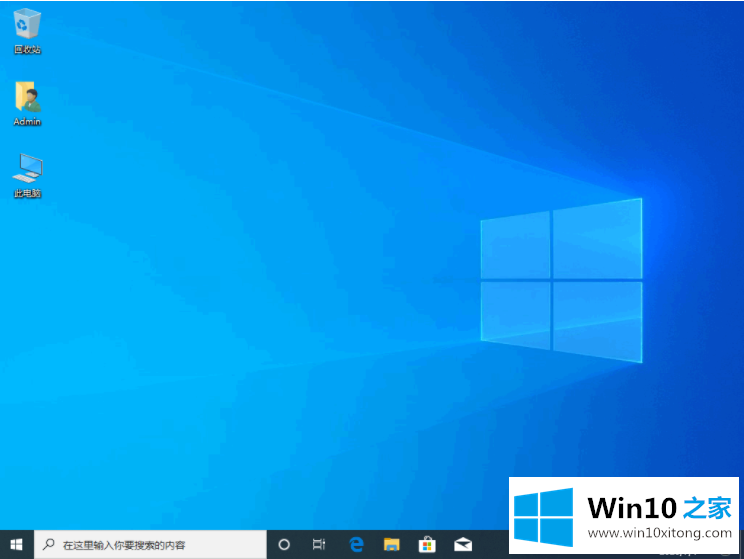
Task: Click the taskbar search box
Action: click(150, 544)
